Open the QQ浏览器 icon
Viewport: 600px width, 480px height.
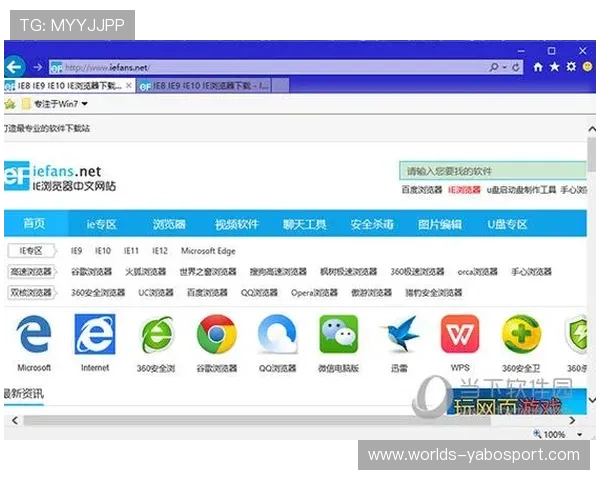click(x=277, y=336)
